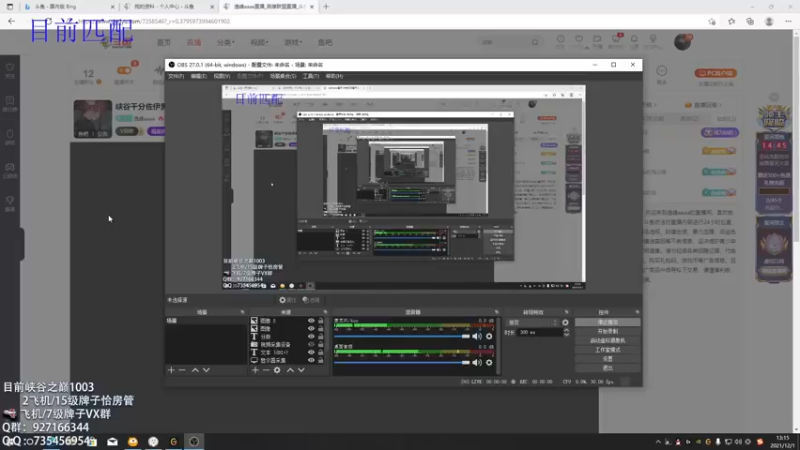This screenshot has height=450, width=800.
Task: Move scene up in scenes panel
Action: (x=195, y=370)
